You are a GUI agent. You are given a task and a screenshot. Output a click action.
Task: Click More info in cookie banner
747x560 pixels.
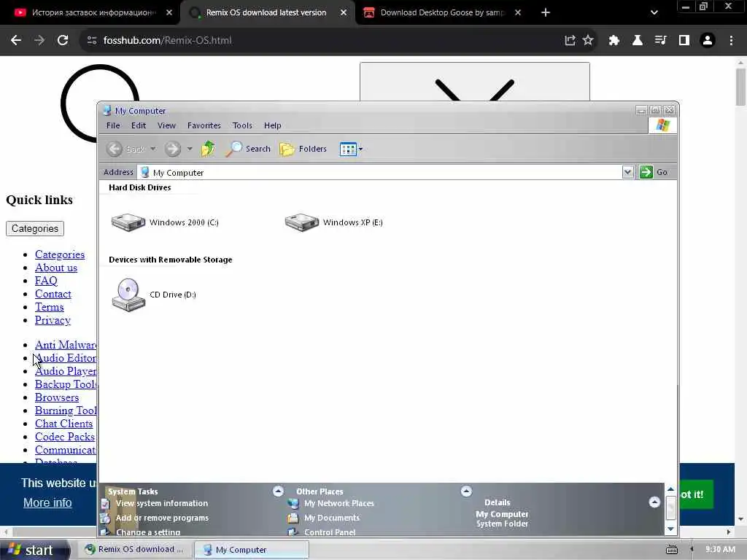pyautogui.click(x=47, y=502)
